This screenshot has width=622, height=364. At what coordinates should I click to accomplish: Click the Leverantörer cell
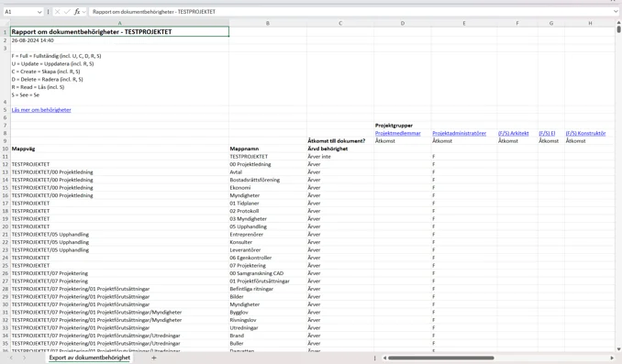[267, 249]
